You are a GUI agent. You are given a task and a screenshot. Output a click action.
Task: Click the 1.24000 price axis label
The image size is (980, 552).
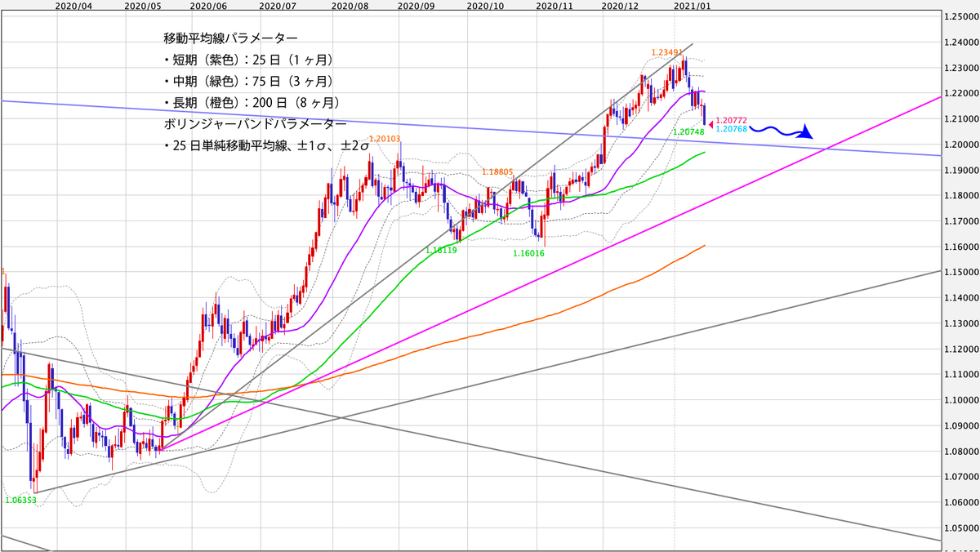[960, 42]
